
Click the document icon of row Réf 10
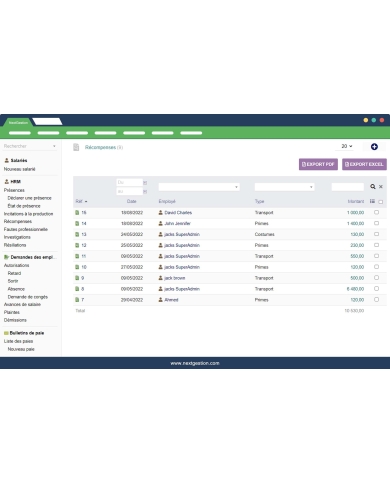point(77,267)
